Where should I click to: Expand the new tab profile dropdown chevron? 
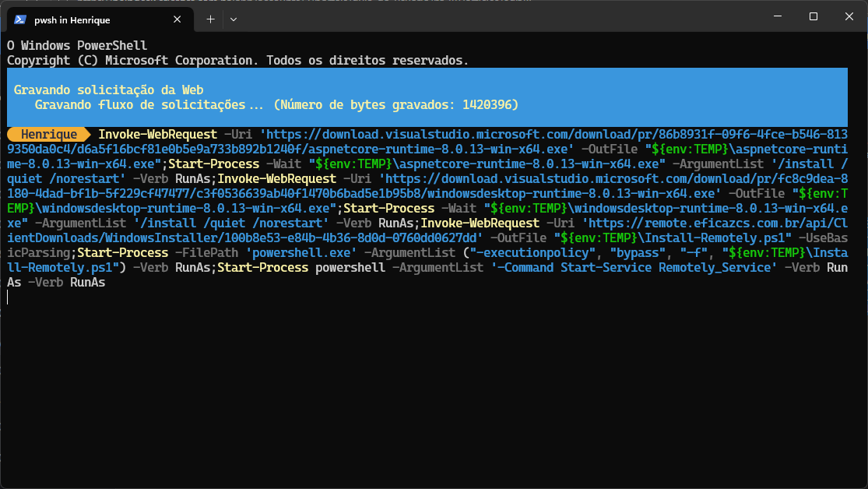(x=234, y=18)
